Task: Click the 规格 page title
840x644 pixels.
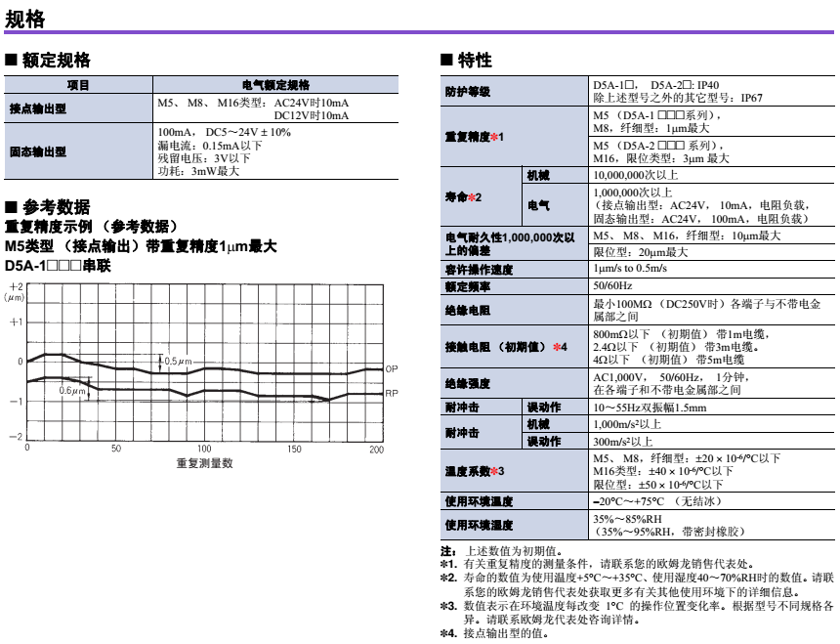Action: tap(25, 18)
